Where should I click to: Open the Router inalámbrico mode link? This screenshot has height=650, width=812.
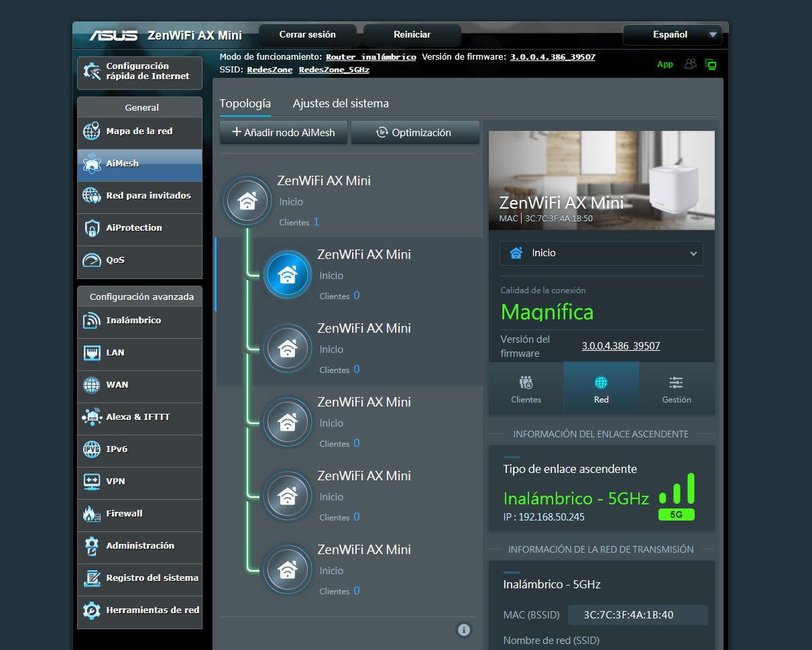371,57
